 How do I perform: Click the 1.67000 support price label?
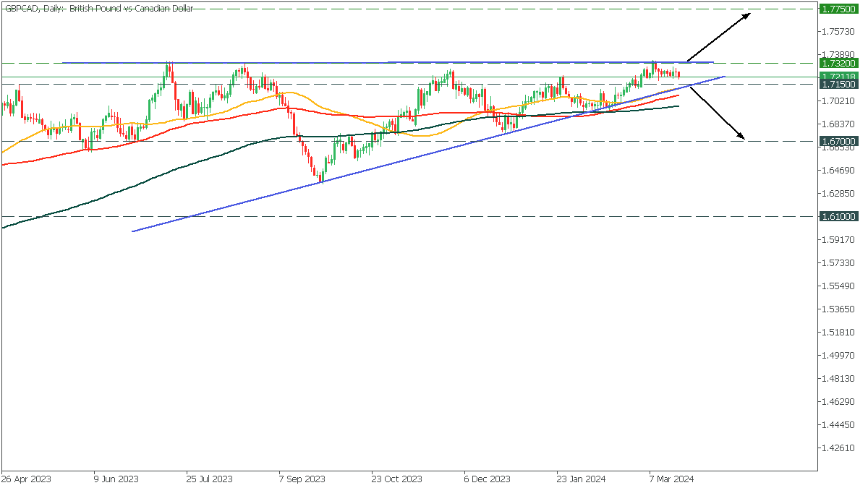(838, 141)
